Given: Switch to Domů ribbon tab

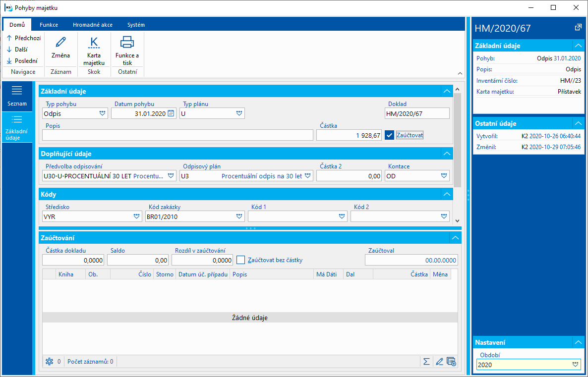Looking at the screenshot, I should click(x=17, y=25).
